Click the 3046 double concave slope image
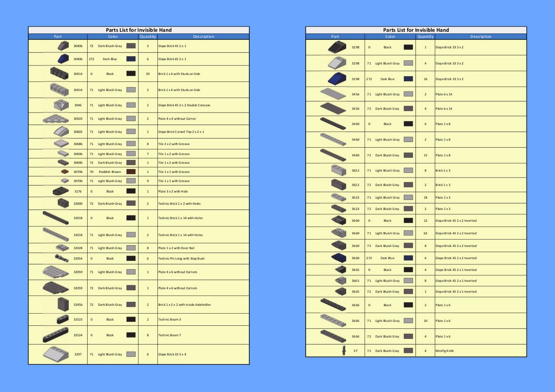The width and height of the screenshot is (555, 392). tap(61, 105)
